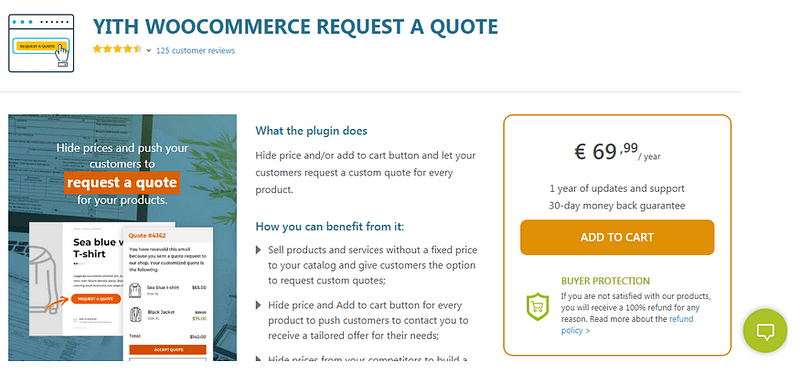Image resolution: width=800 pixels, height=374 pixels.
Task: Click the € 69,99 per year price
Action: click(x=617, y=152)
